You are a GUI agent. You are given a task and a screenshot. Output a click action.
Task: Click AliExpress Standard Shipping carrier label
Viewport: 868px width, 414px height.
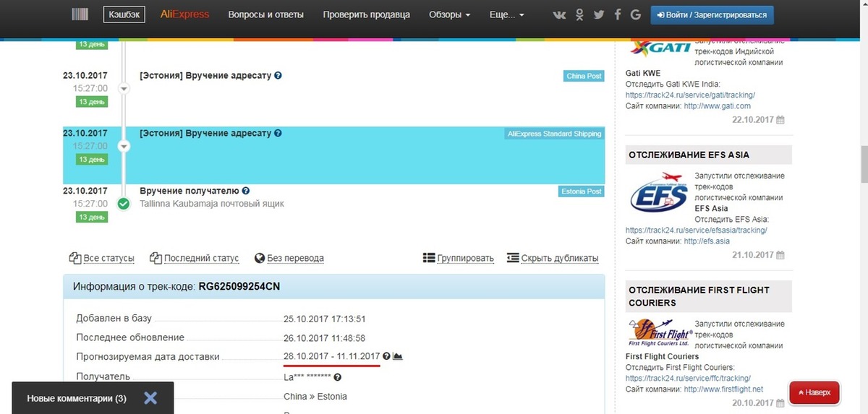coord(554,134)
